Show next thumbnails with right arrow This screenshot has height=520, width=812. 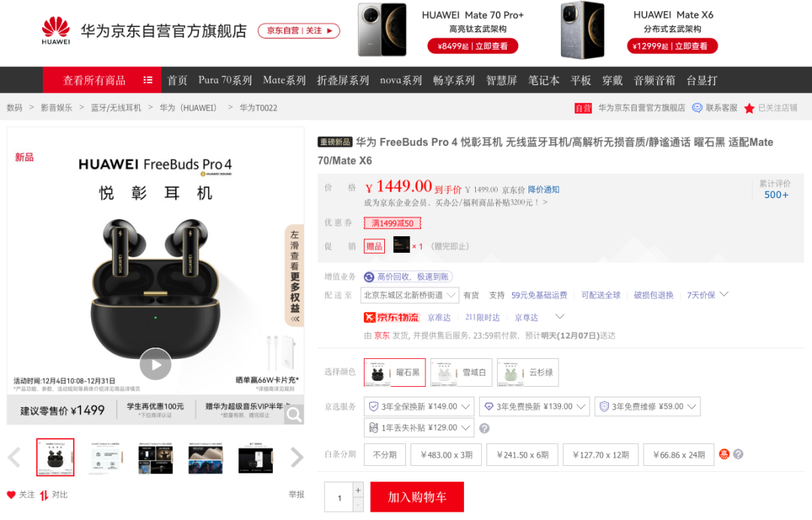(297, 458)
